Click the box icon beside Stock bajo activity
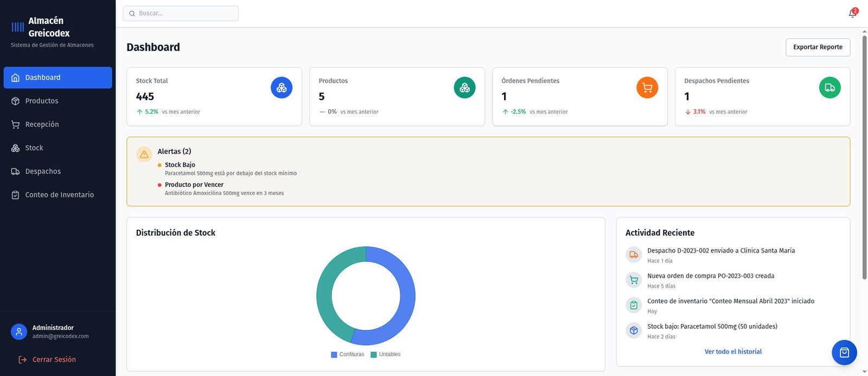 pos(634,330)
